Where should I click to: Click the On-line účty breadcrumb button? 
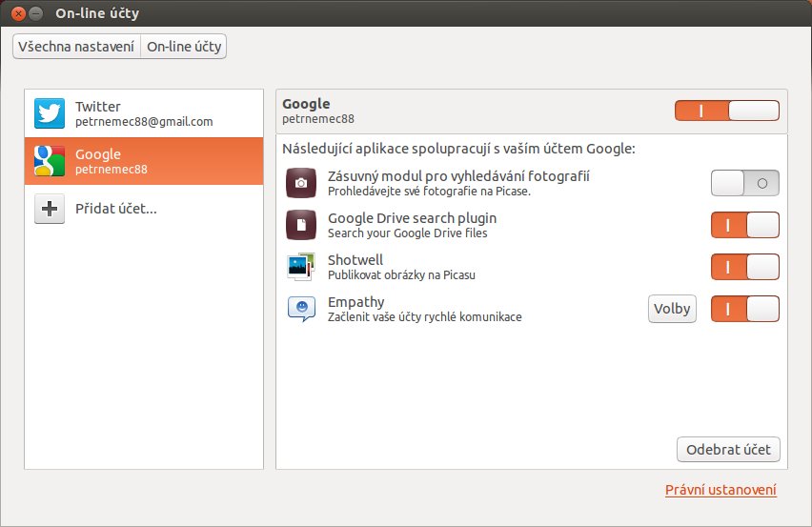click(184, 47)
